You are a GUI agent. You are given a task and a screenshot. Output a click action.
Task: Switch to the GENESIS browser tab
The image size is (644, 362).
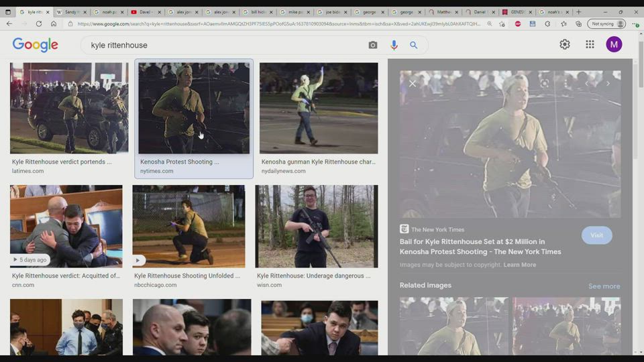(x=516, y=12)
